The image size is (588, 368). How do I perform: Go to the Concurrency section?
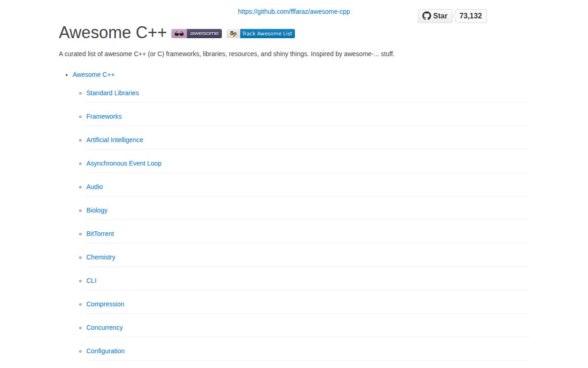pos(105,328)
